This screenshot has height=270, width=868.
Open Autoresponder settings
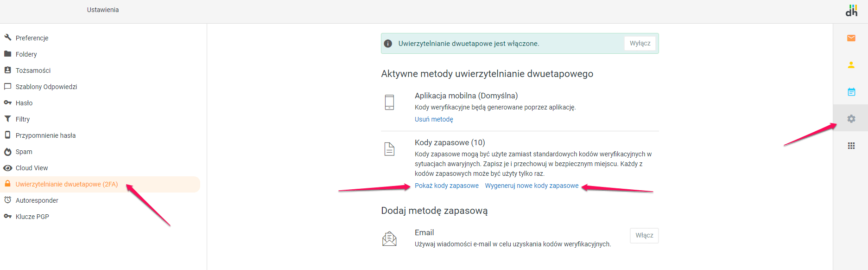tap(37, 200)
